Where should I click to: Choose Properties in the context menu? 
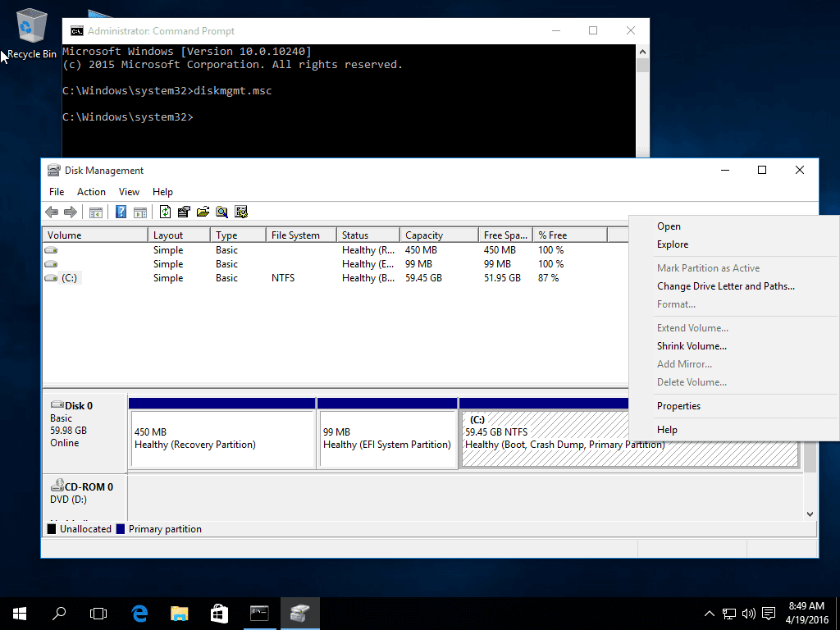click(734, 406)
